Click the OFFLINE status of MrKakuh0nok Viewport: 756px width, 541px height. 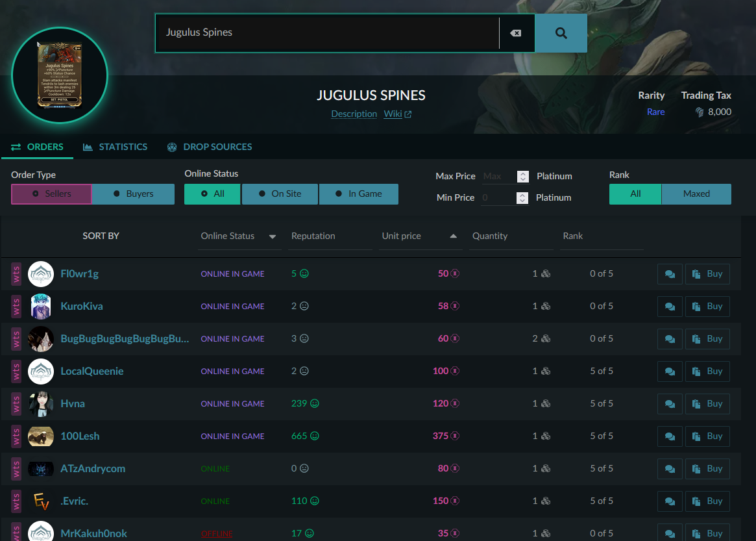[x=217, y=534]
